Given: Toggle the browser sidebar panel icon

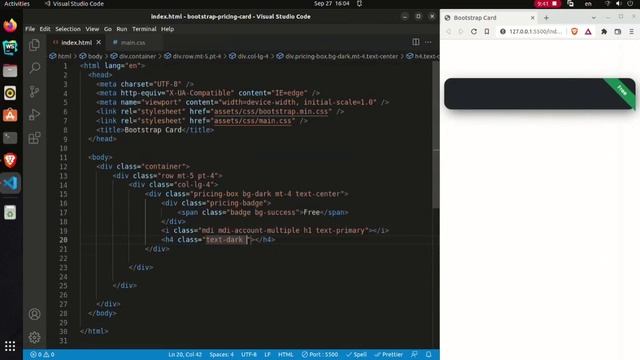Looking at the screenshot, I should point(618,31).
